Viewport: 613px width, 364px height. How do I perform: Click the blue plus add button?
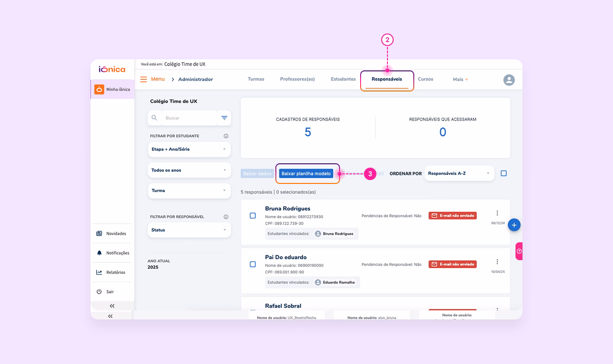(514, 225)
